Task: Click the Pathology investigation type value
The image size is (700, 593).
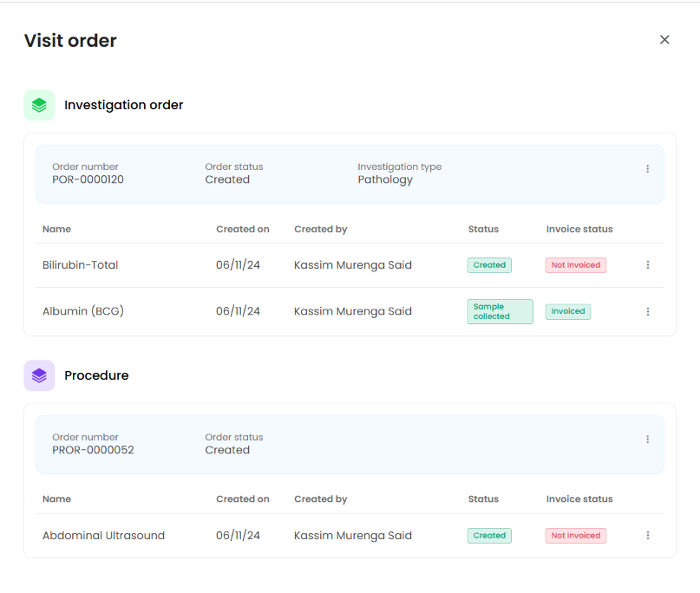Action: pos(385,180)
